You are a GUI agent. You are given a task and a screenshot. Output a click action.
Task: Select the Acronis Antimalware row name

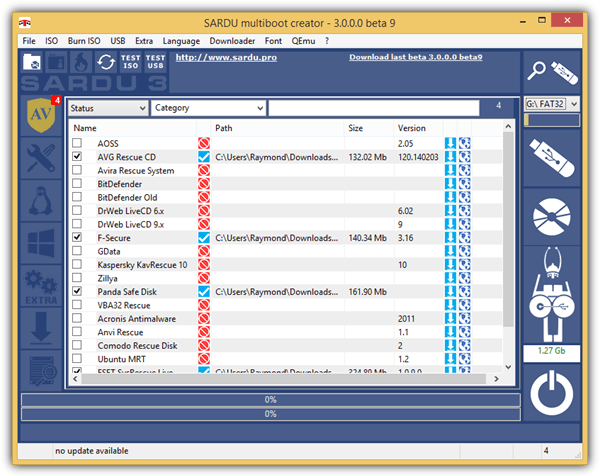[x=137, y=319]
